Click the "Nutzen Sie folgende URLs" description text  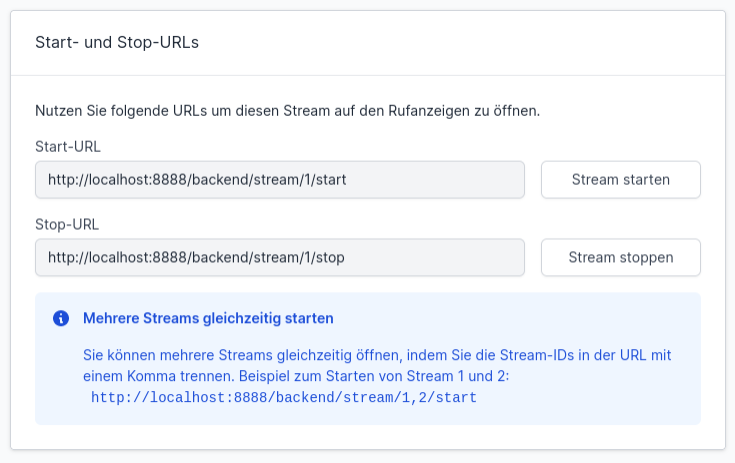(x=288, y=110)
